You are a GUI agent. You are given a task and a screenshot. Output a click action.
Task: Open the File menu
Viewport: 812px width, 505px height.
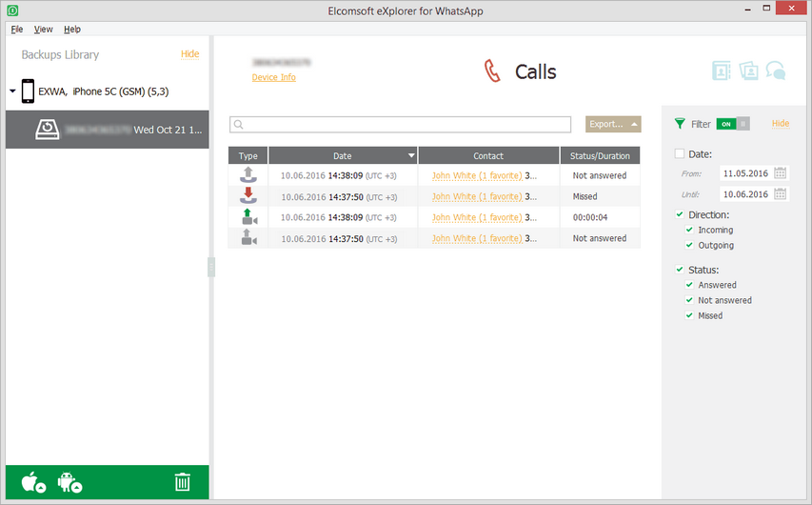[x=17, y=29]
